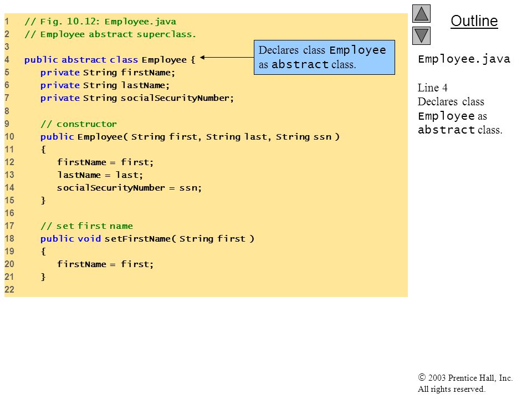
Task: Click code line 'private String lastName;'
Action: [x=105, y=85]
